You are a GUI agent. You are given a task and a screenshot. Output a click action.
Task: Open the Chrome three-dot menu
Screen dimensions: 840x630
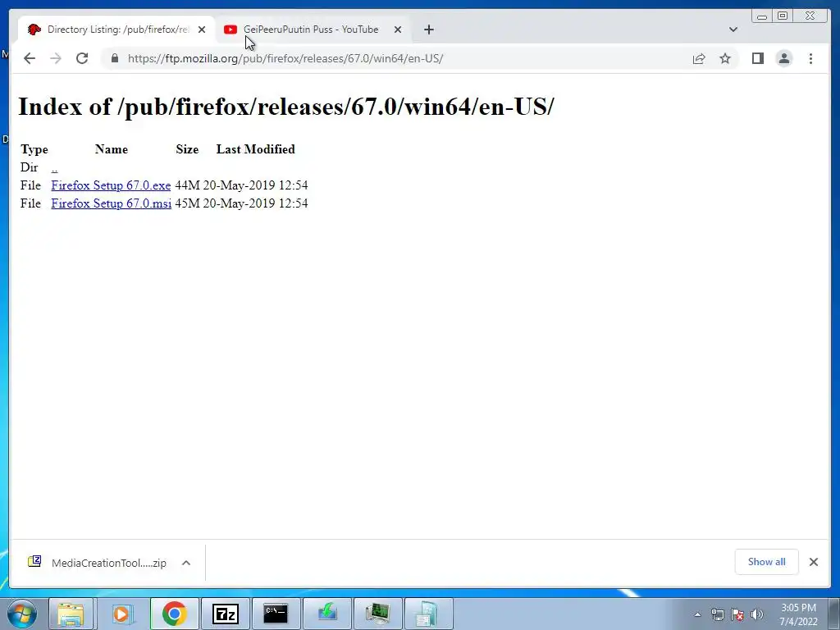click(x=810, y=58)
